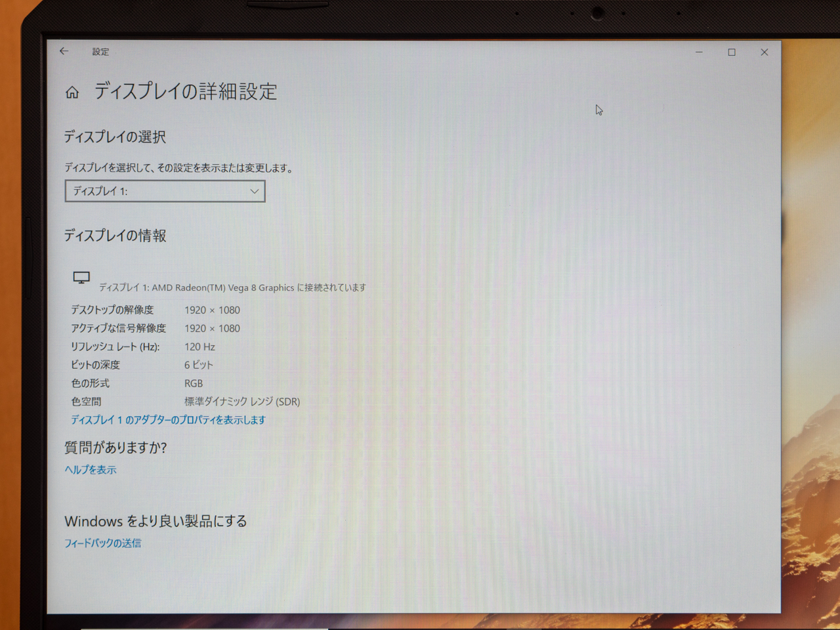
Task: Click the monitor icon beside ディスプレイ 1
Action: (81, 278)
